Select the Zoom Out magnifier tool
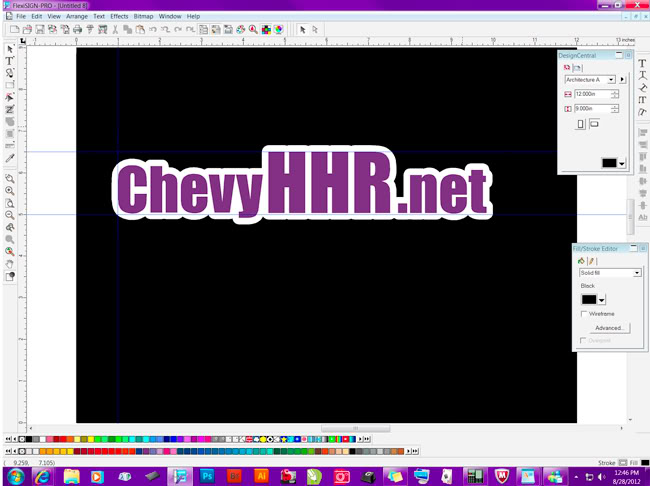The height and width of the screenshot is (486, 650). point(10,215)
